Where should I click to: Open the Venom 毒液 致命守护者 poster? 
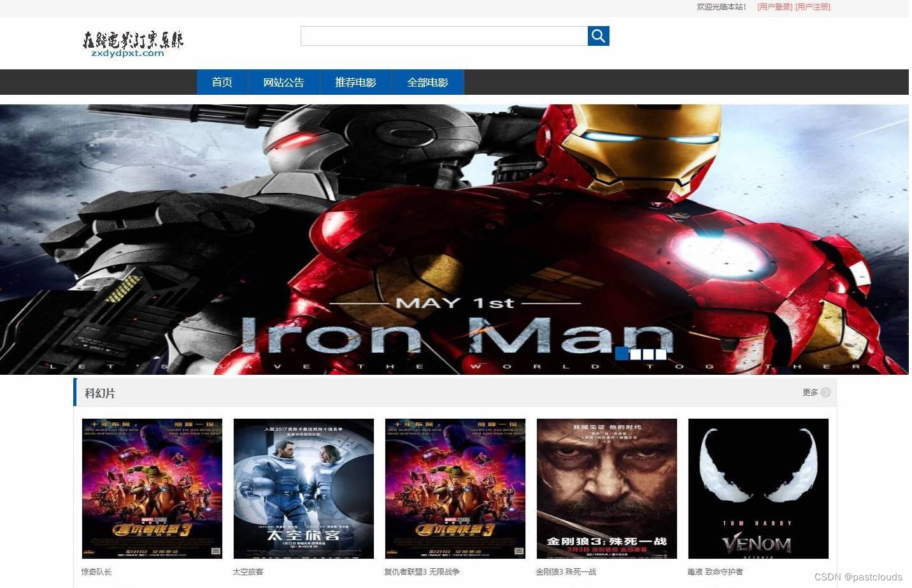[x=758, y=487]
